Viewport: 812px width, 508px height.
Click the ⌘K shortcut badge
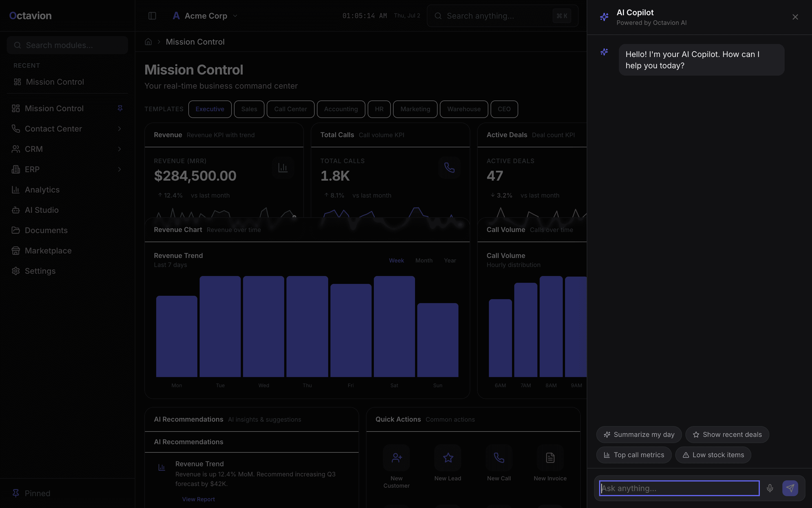coord(562,16)
